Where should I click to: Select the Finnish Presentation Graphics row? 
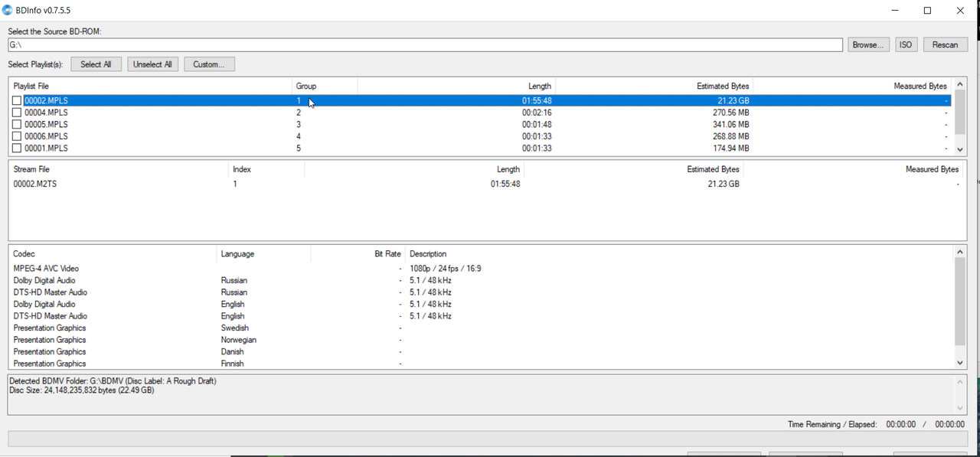point(482,364)
